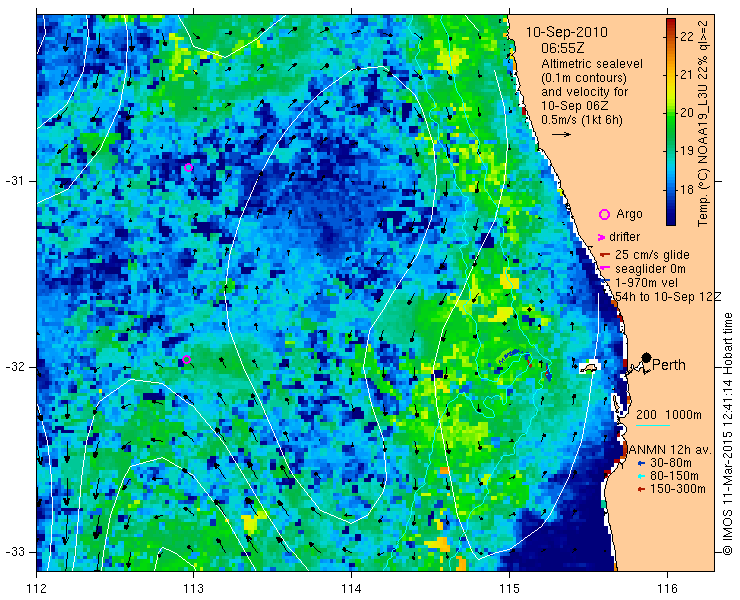Click the temperature color bar scale
The image size is (740, 600).
671,122
